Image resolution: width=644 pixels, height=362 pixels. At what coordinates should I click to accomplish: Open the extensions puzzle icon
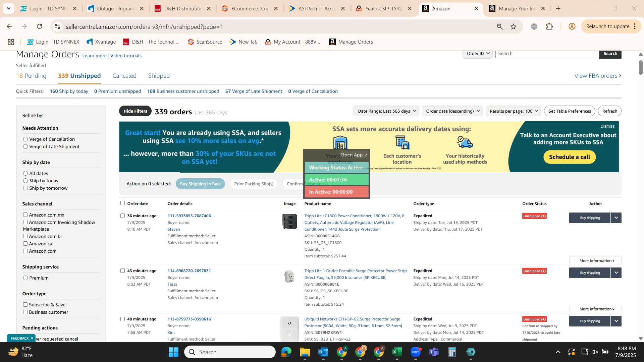pyautogui.click(x=549, y=26)
